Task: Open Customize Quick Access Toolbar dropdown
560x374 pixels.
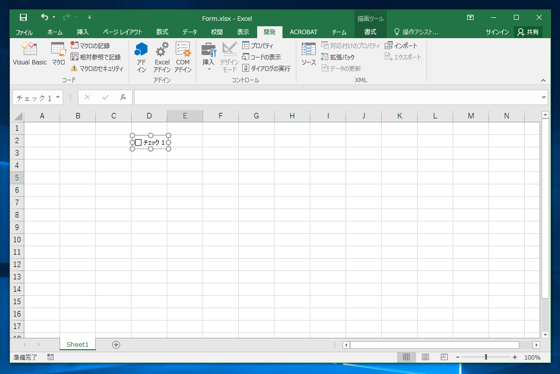Action: click(x=89, y=17)
